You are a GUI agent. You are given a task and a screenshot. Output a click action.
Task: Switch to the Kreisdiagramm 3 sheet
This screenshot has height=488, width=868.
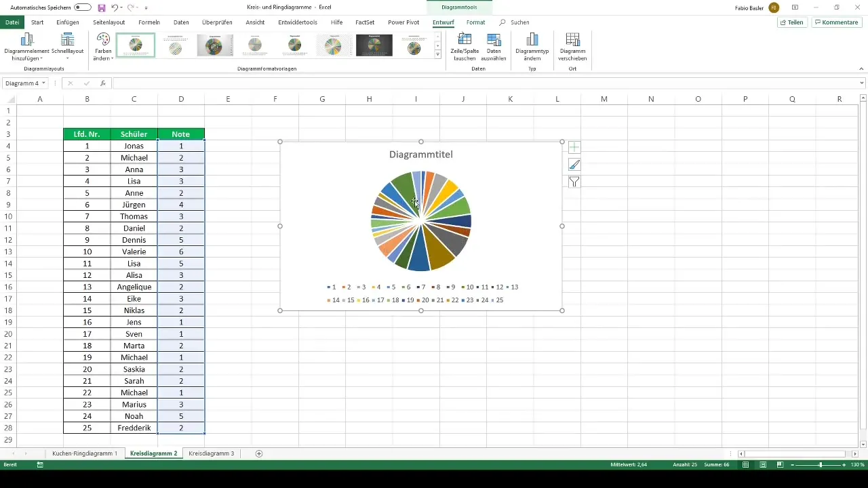coord(212,453)
